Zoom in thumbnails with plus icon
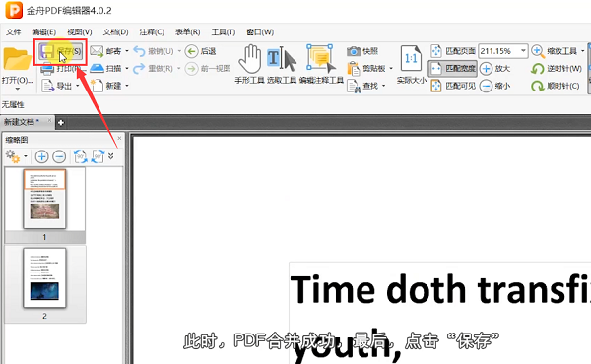The width and height of the screenshot is (591, 364). point(41,156)
